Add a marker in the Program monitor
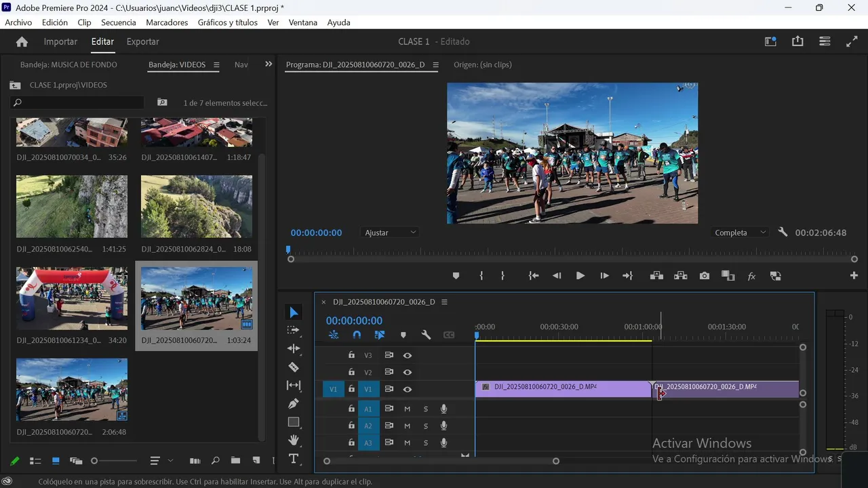The height and width of the screenshot is (488, 868). [456, 276]
